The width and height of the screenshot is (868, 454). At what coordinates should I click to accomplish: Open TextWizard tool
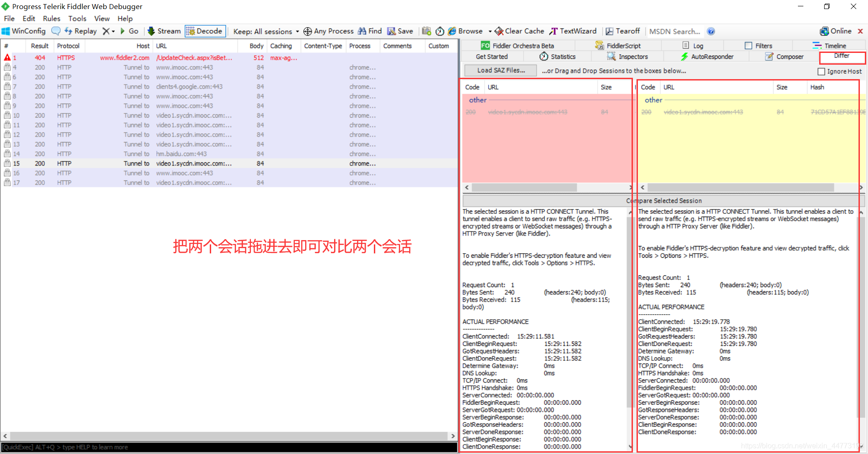tap(573, 31)
